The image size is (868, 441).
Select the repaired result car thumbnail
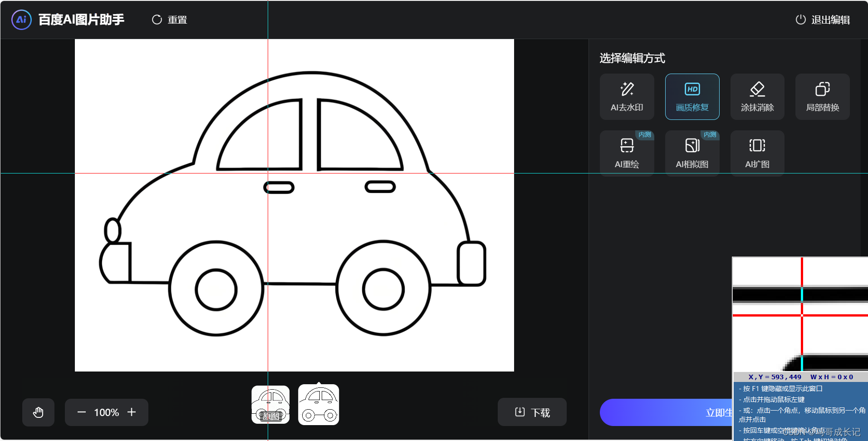[x=319, y=405]
